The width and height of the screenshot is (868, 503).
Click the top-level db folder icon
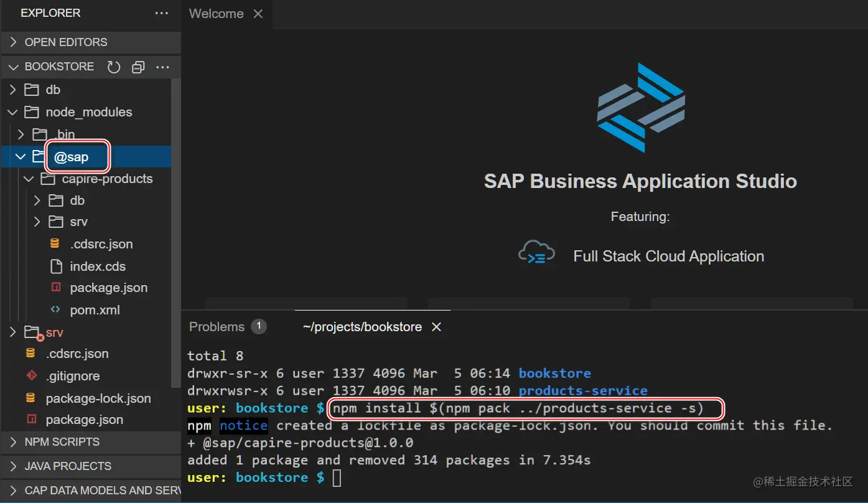(31, 90)
